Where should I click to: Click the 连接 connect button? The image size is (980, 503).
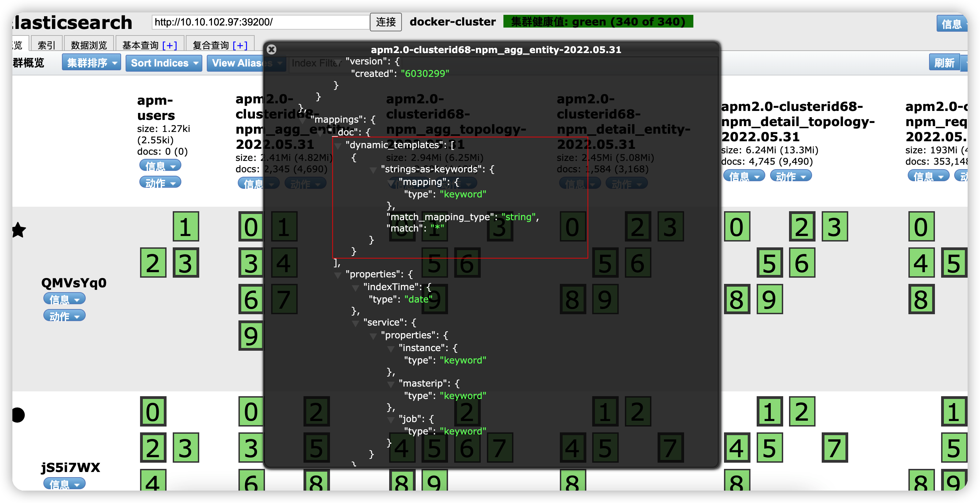385,22
